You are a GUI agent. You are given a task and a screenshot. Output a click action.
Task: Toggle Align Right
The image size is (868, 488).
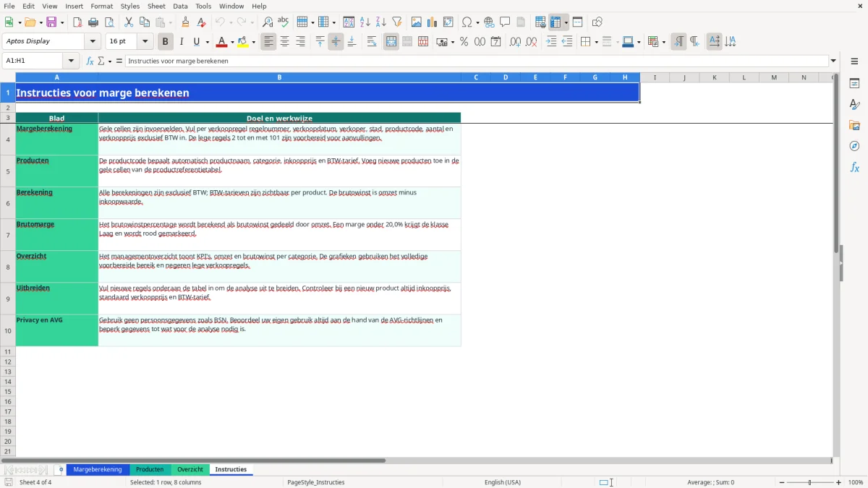point(301,42)
